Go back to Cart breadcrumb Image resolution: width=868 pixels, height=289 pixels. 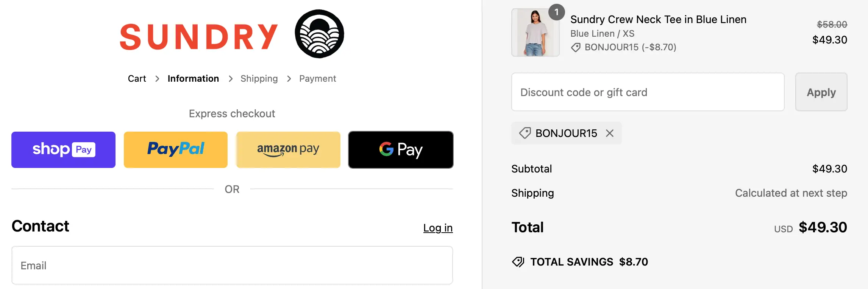pos(137,79)
